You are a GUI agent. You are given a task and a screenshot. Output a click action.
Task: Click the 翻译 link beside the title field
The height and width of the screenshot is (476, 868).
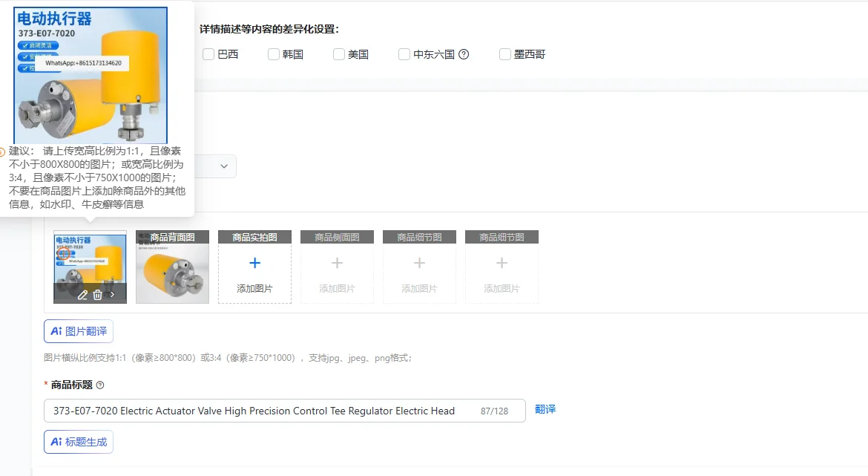pyautogui.click(x=545, y=410)
